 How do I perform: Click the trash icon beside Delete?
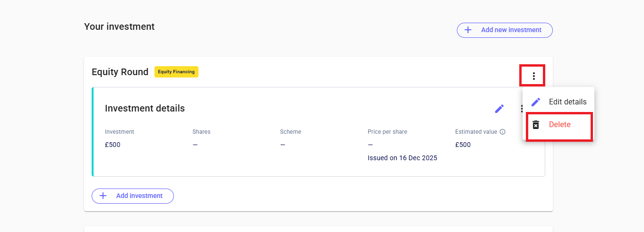click(x=536, y=125)
